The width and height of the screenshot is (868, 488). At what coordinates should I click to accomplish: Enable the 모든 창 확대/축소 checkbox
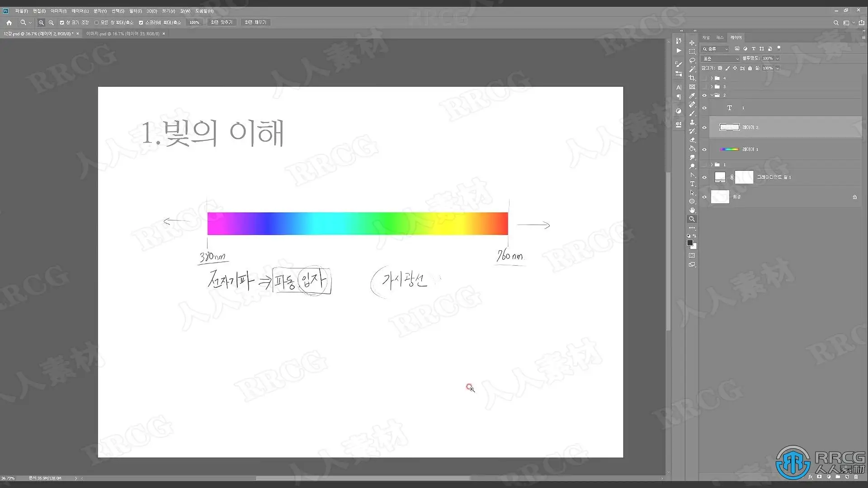(96, 23)
